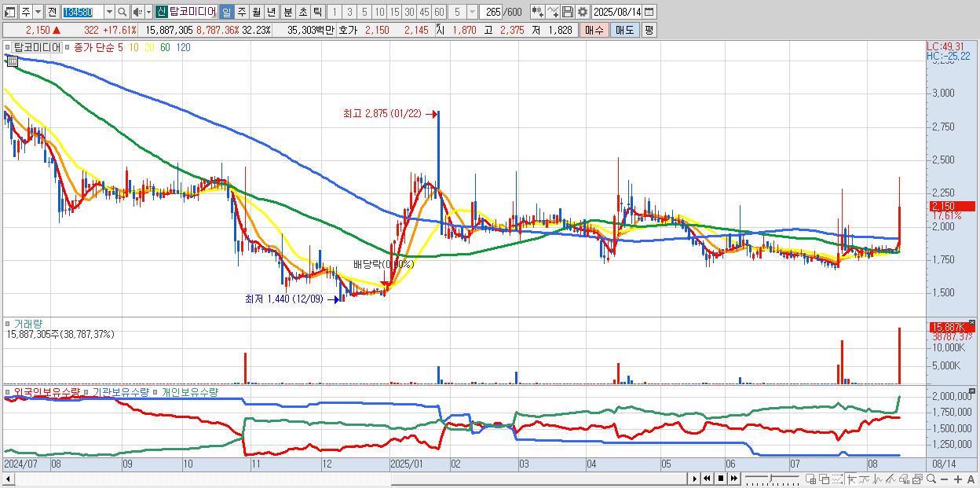Image resolution: width=980 pixels, height=488 pixels.
Task: Click the stop button in replay controls
Action: (x=721, y=479)
